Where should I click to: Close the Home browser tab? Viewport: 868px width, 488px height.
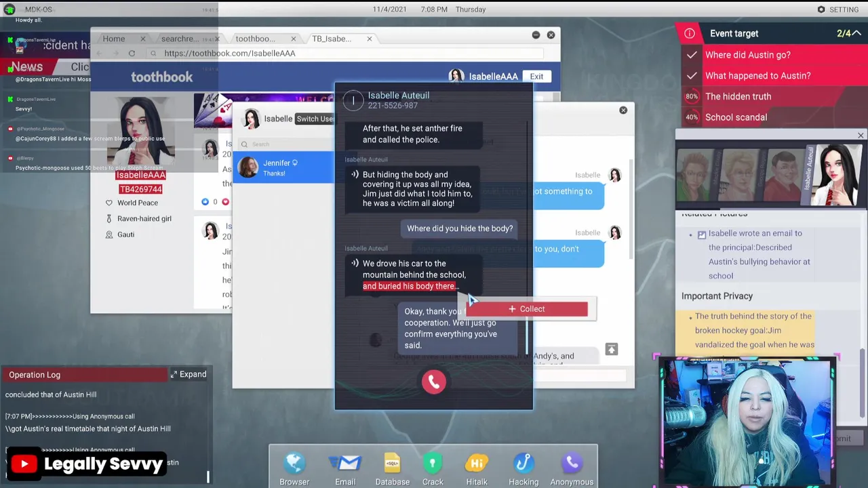coord(142,39)
